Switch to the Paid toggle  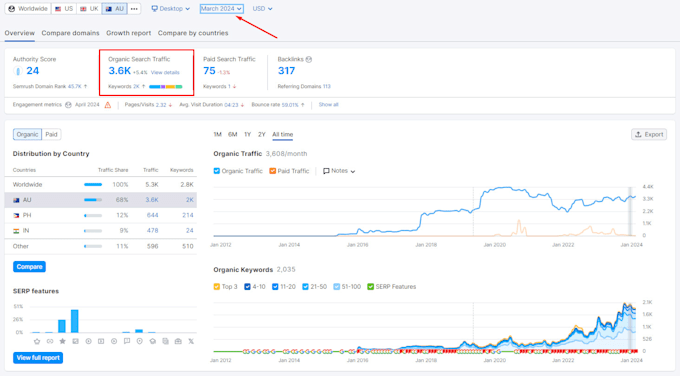click(x=51, y=134)
